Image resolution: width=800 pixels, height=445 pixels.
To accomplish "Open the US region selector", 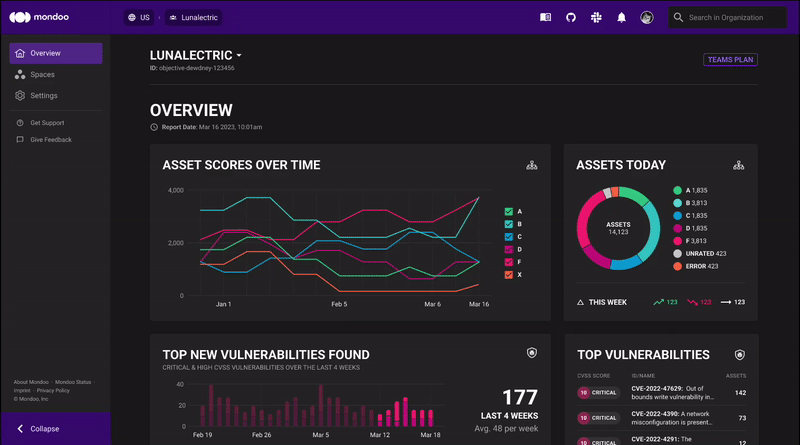I will (x=138, y=17).
